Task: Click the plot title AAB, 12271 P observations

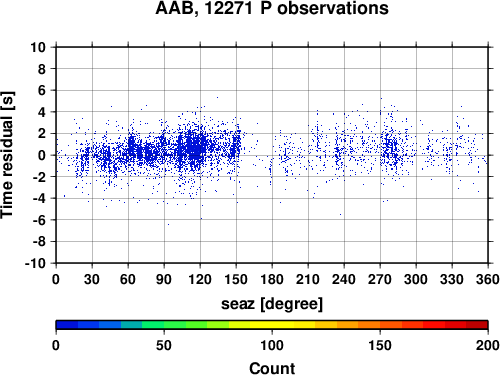Action: click(x=272, y=8)
